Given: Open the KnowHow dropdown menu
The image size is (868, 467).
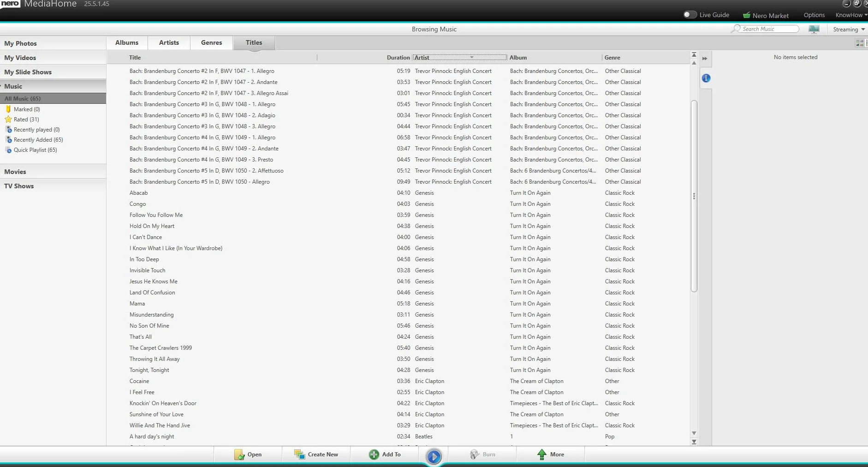Looking at the screenshot, I should click(851, 15).
